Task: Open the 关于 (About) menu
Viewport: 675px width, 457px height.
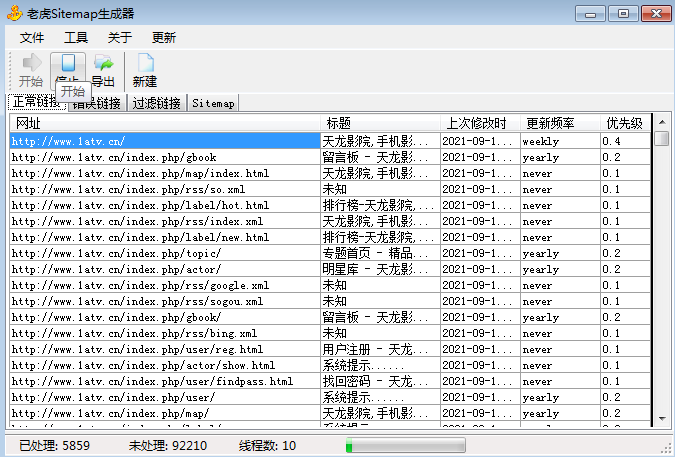Action: (120, 38)
